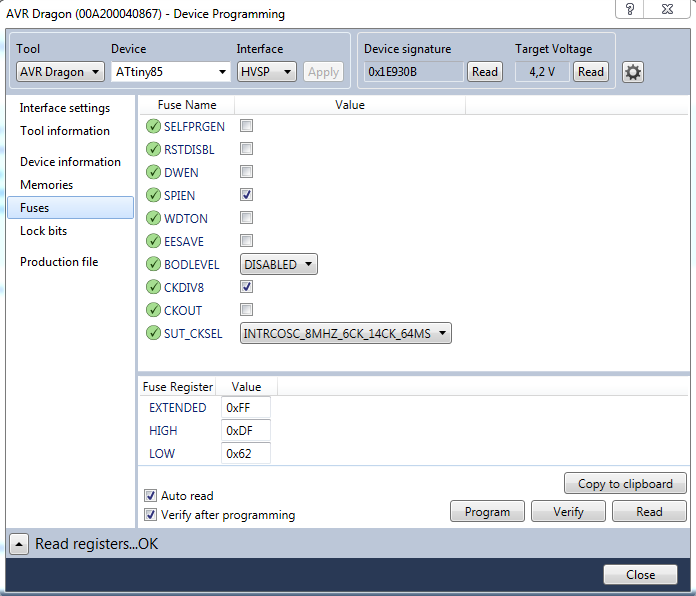Click the green status icon beside RSTDISBL
This screenshot has width=696, height=596.
point(153,149)
